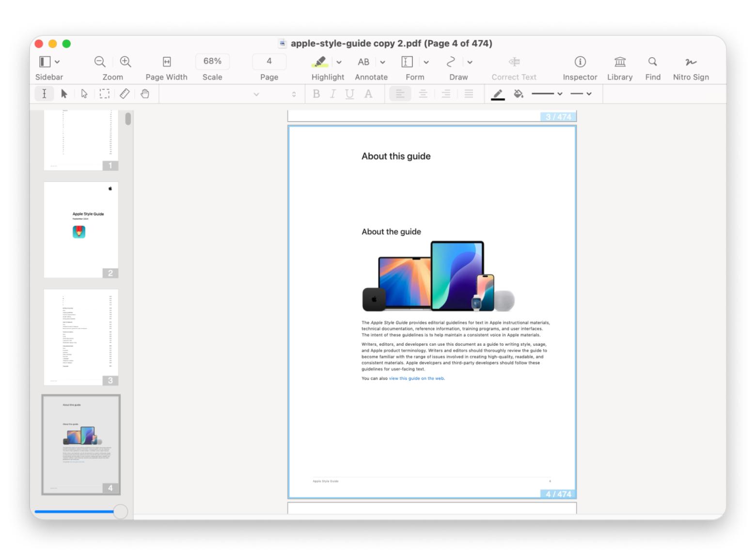
Task: Fit document to Page Width
Action: tap(166, 62)
